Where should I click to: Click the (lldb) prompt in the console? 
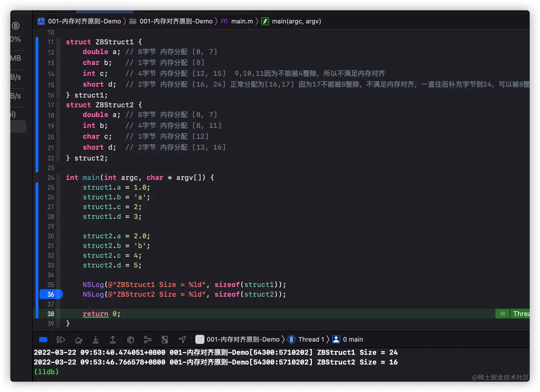[46, 372]
